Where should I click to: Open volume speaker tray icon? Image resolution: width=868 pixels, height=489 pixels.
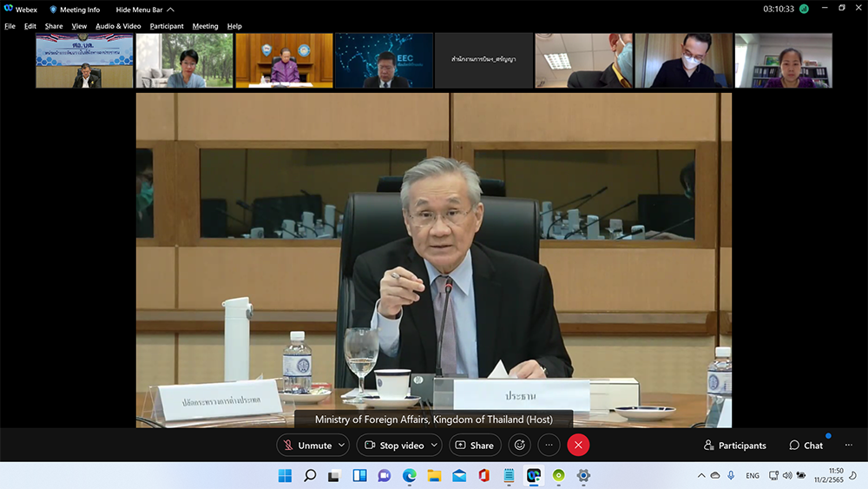(787, 475)
